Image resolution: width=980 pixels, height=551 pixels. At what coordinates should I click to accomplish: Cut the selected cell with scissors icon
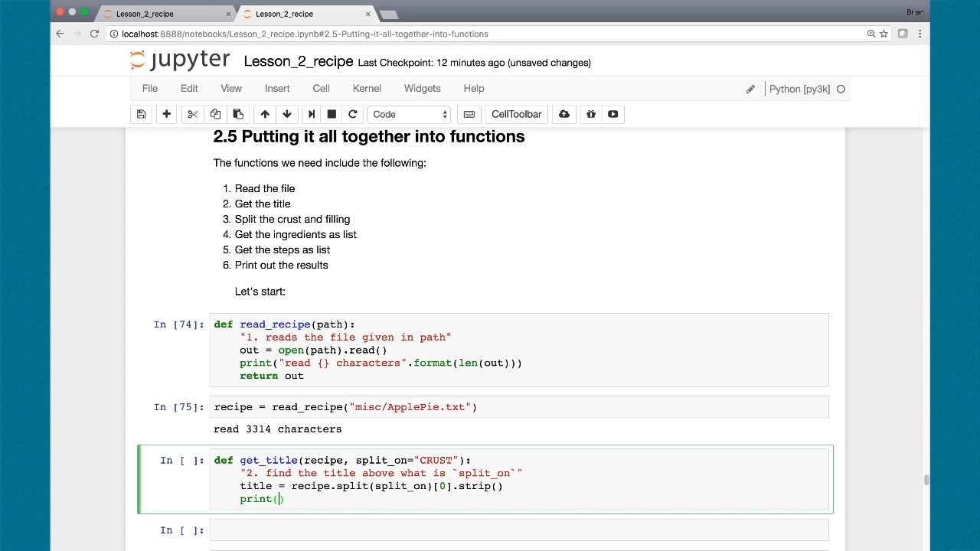tap(192, 114)
